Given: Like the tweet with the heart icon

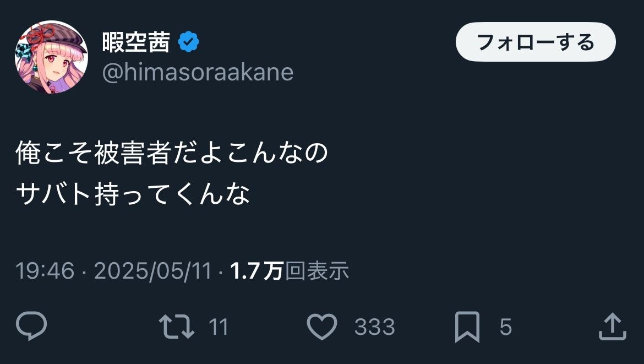Looking at the screenshot, I should 321,327.
